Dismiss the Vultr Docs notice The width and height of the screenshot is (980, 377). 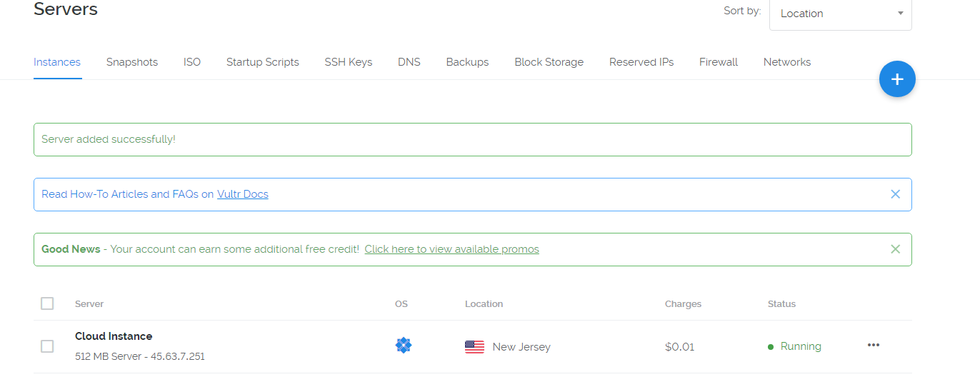pyautogui.click(x=896, y=194)
